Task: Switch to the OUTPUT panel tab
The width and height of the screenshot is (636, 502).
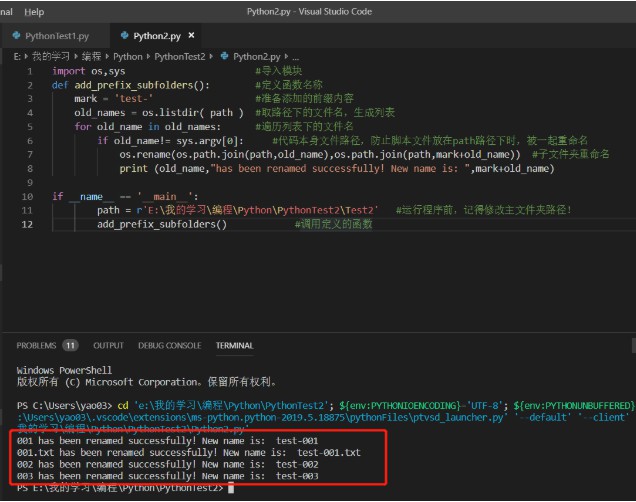Action: pyautogui.click(x=108, y=345)
